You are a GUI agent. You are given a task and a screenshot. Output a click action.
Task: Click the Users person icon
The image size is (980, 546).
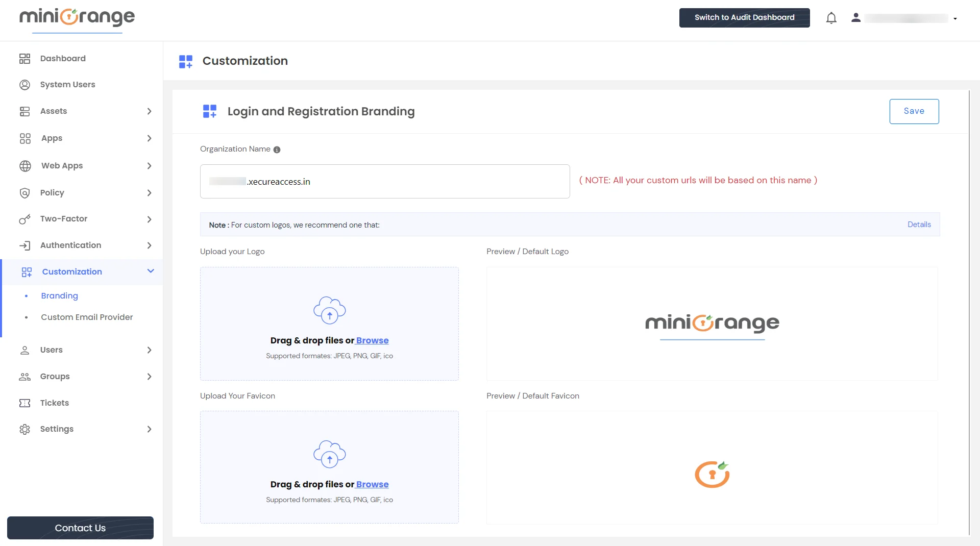point(24,350)
